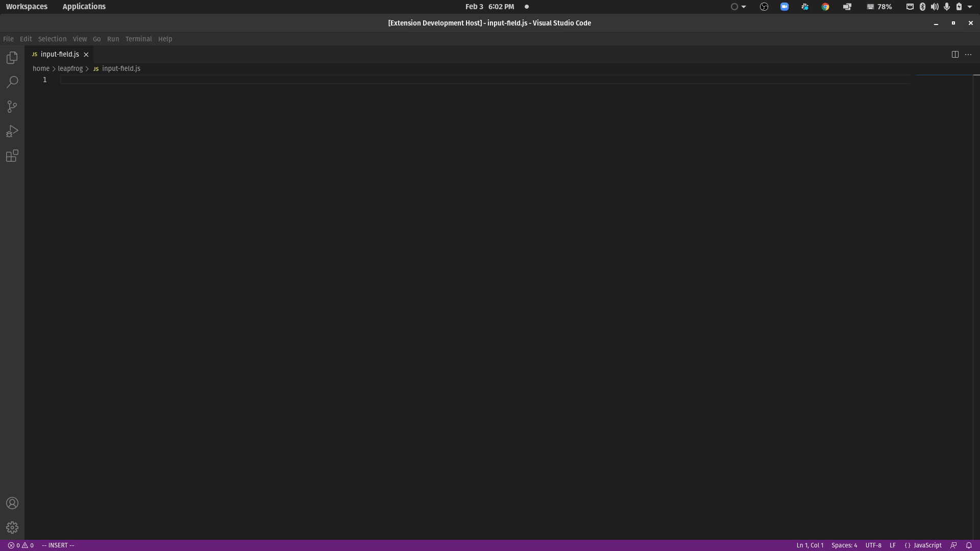Viewport: 980px width, 551px height.
Task: Open the File menu
Action: (8, 39)
